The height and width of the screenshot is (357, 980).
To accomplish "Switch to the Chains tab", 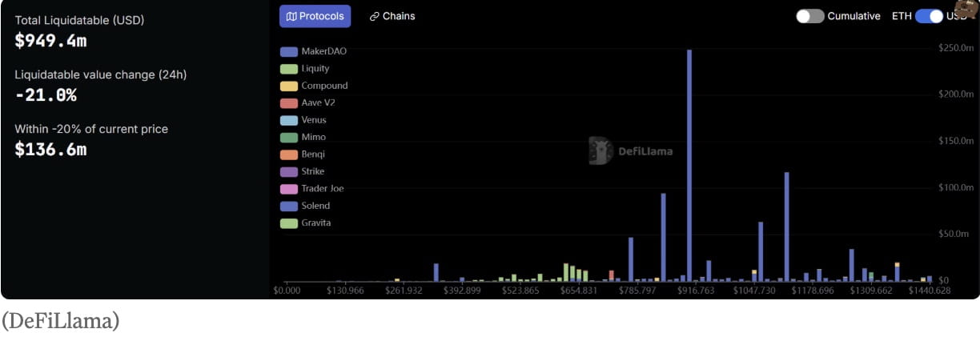I will (x=392, y=16).
